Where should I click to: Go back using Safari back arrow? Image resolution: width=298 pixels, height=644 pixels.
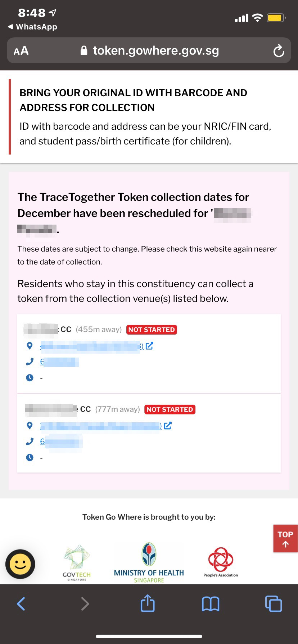(x=21, y=604)
